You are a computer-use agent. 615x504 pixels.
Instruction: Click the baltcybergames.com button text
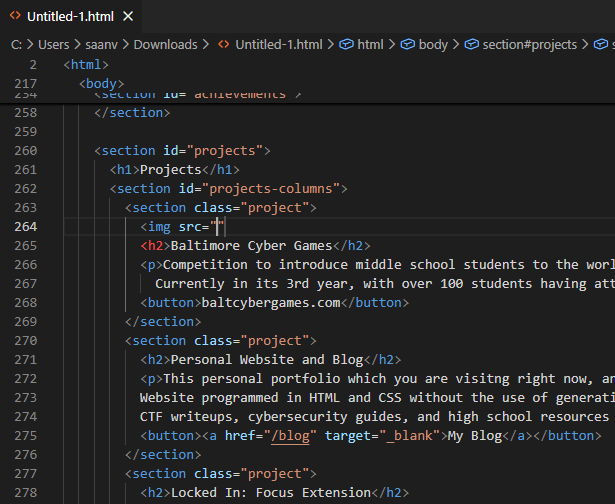271,303
